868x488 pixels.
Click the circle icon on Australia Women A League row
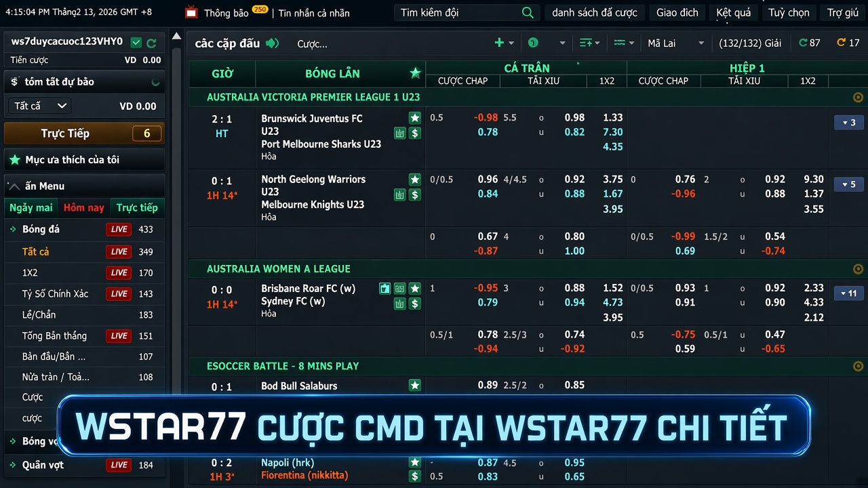point(858,269)
